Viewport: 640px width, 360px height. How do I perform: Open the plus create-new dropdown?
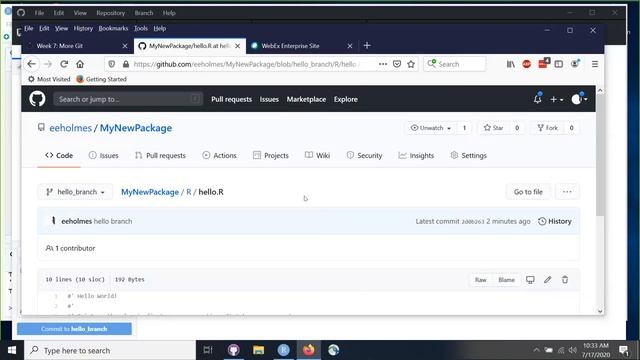556,99
